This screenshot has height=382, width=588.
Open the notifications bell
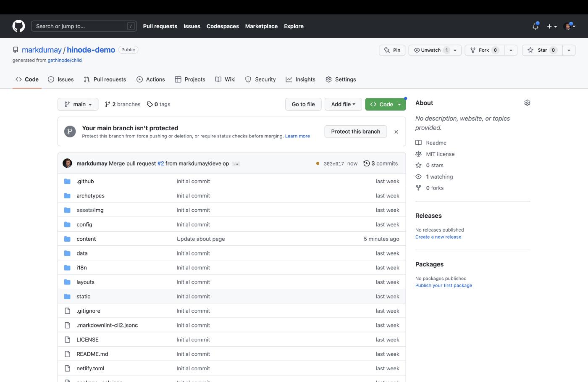point(535,26)
